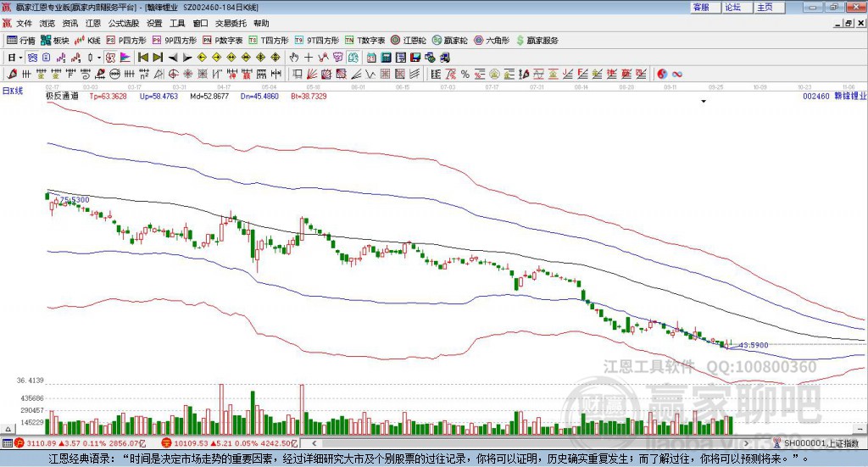868x467 pixels.
Task: Open 赢家服务 with dollar icon
Action: click(537, 41)
